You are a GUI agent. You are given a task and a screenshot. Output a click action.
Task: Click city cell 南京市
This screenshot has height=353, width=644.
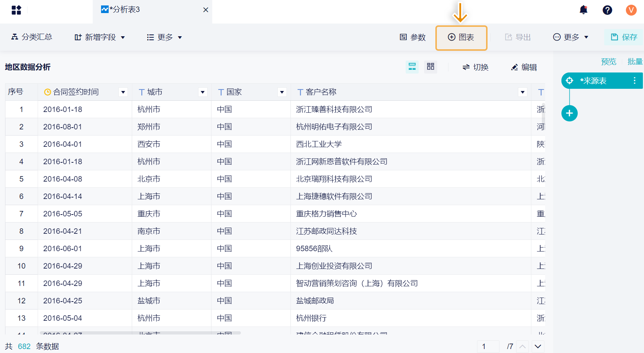coord(172,231)
